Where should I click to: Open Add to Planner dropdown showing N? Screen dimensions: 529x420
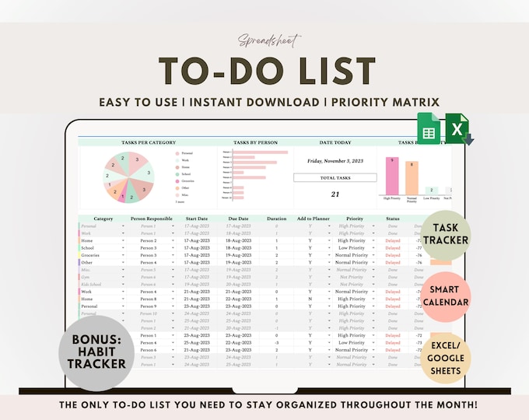(329, 299)
